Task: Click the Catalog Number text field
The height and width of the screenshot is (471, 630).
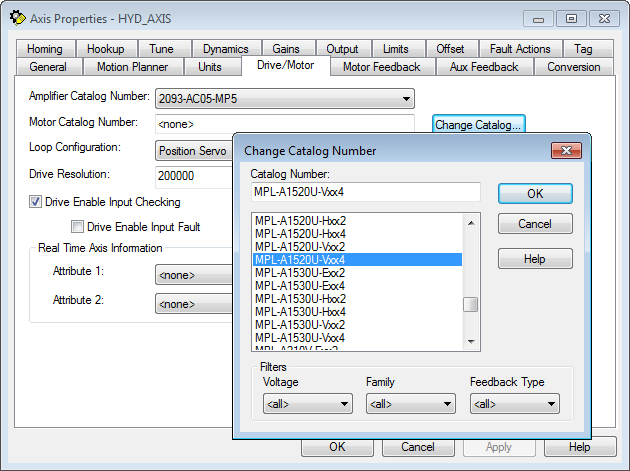Action: tap(365, 192)
